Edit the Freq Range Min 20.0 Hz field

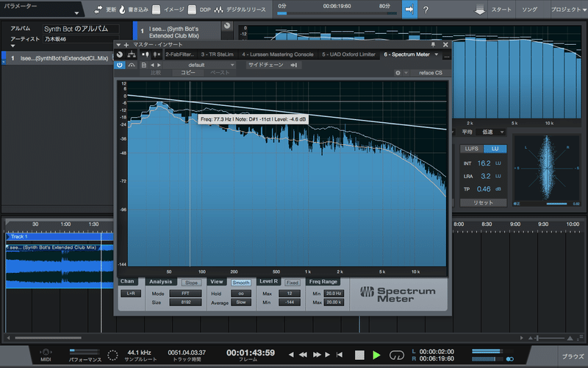pos(334,293)
